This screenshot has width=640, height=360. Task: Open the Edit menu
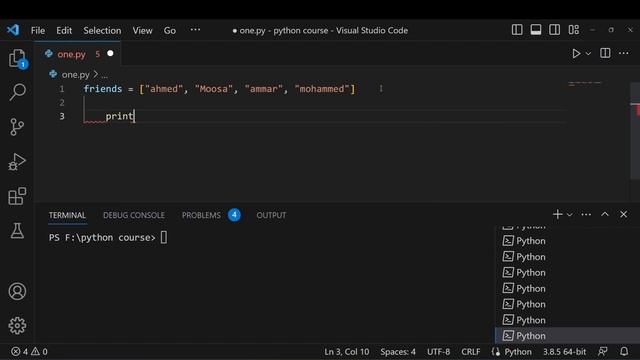pyautogui.click(x=64, y=31)
